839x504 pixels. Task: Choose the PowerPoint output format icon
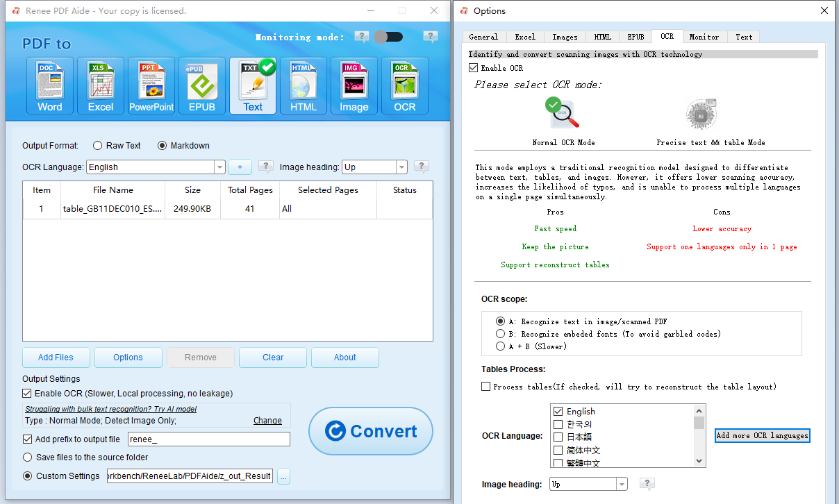(151, 85)
